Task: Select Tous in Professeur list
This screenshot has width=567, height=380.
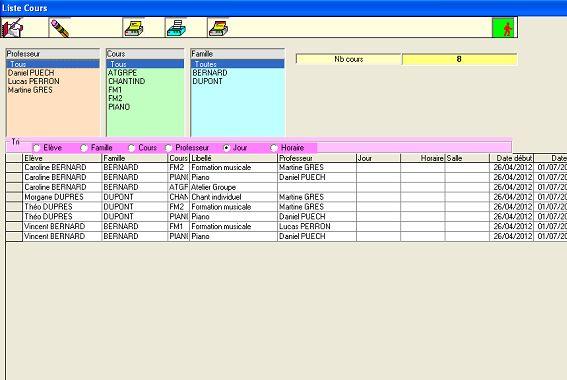Action: (x=53, y=64)
